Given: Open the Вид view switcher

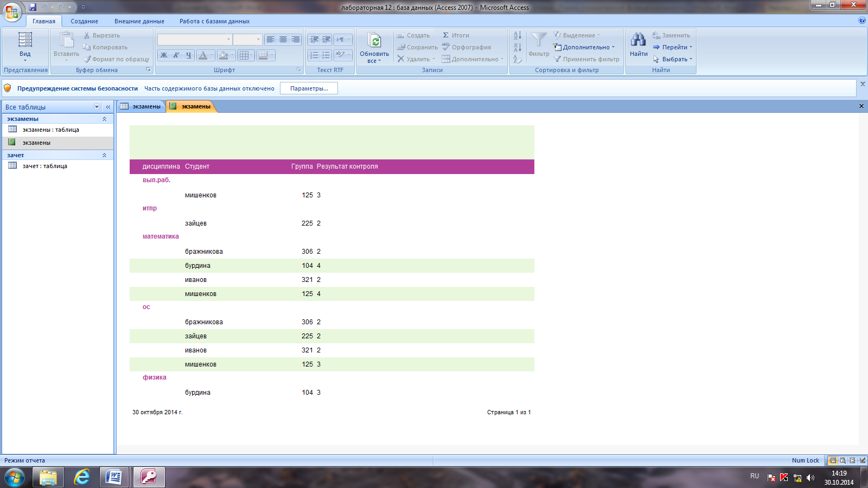Looking at the screenshot, I should coord(25,47).
